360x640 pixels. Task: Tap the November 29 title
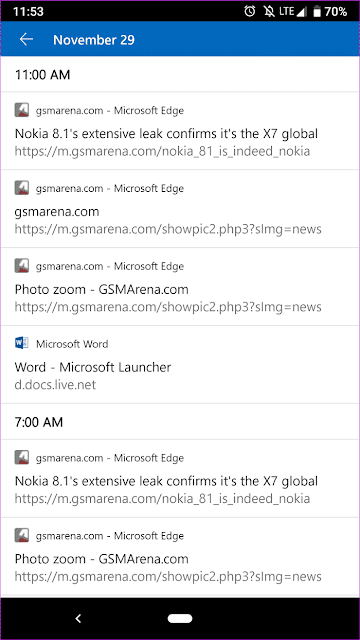pyautogui.click(x=94, y=40)
